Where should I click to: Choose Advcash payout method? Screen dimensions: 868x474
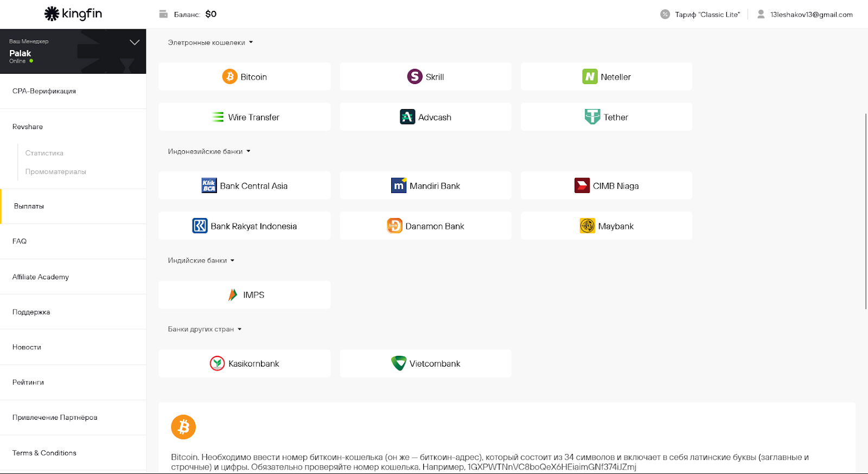(x=426, y=117)
